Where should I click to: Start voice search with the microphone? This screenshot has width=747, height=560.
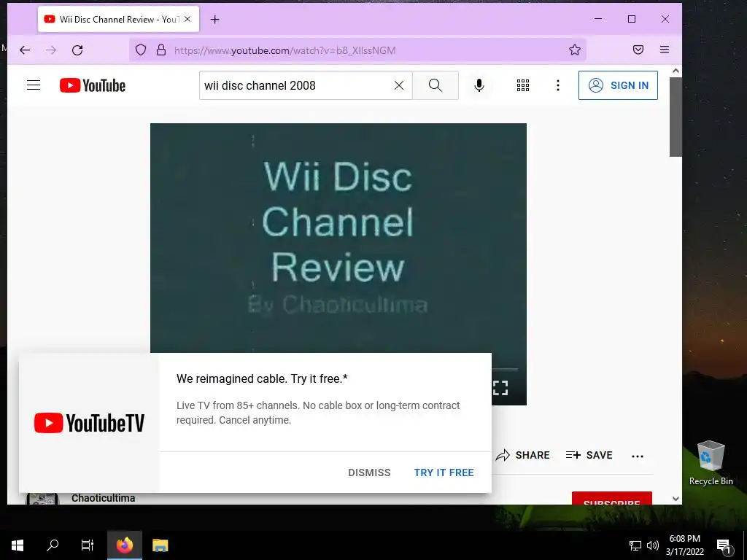479,85
